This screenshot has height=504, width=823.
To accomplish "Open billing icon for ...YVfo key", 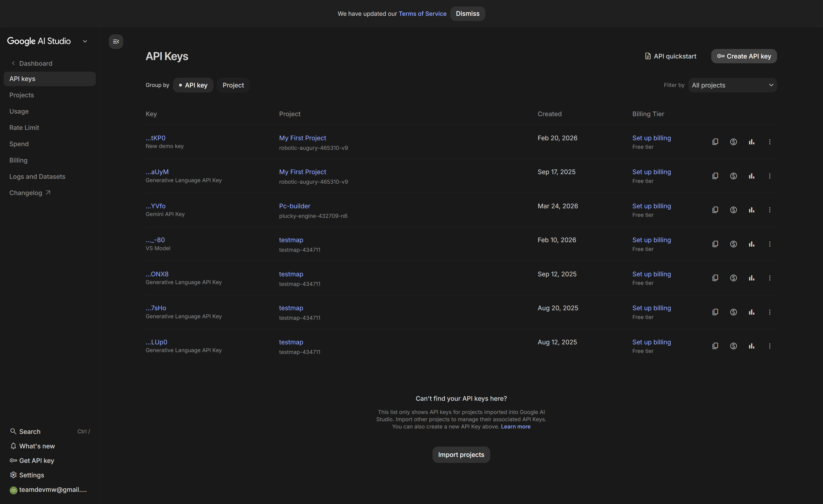I will click(733, 210).
